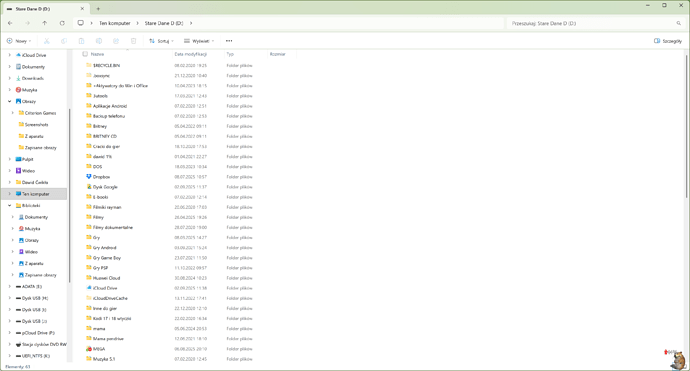Collapse the Biblioteki tree node
This screenshot has width=690, height=371.
coord(10,206)
